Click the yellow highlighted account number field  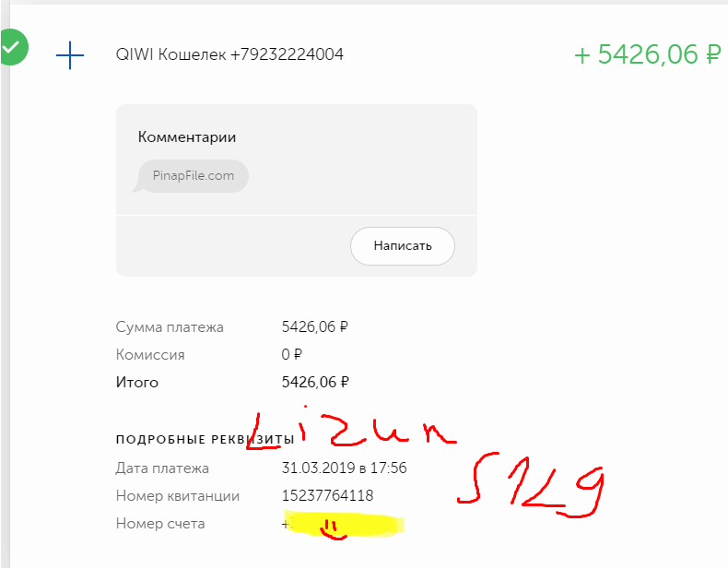pyautogui.click(x=344, y=524)
